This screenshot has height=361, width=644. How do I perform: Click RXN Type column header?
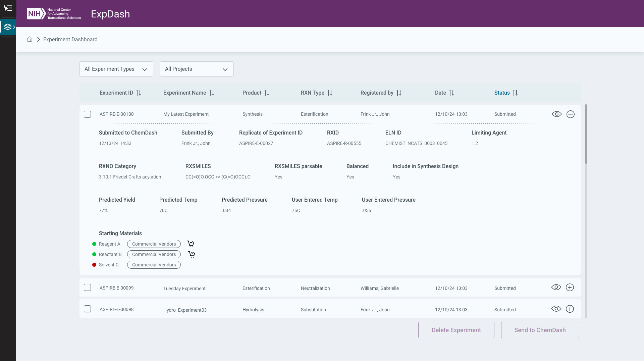click(x=313, y=93)
